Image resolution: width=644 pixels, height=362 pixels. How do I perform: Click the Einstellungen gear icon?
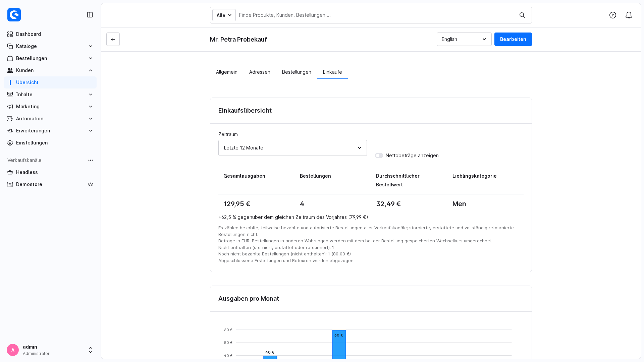point(10,143)
